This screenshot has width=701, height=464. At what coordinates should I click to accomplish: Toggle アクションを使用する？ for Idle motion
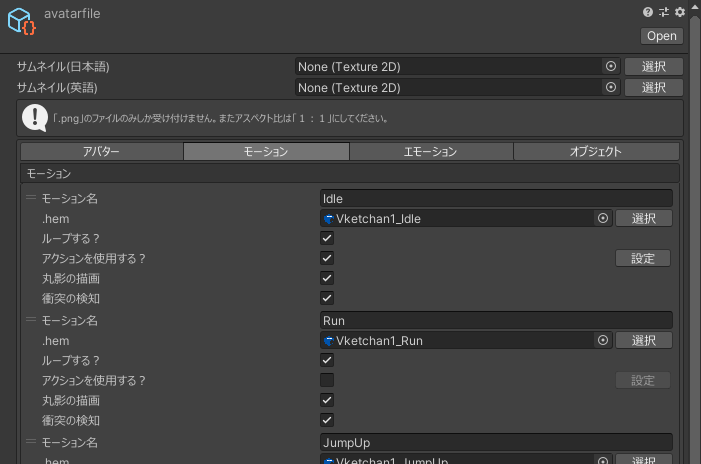coord(327,258)
